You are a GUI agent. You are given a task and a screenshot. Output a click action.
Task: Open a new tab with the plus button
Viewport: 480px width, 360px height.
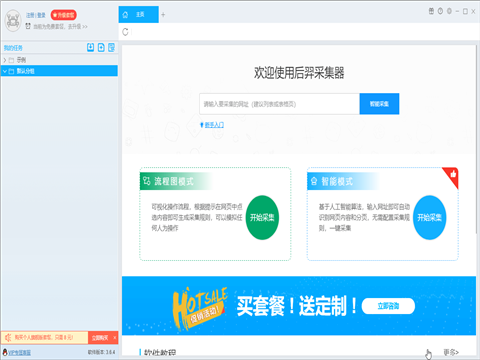[163, 15]
